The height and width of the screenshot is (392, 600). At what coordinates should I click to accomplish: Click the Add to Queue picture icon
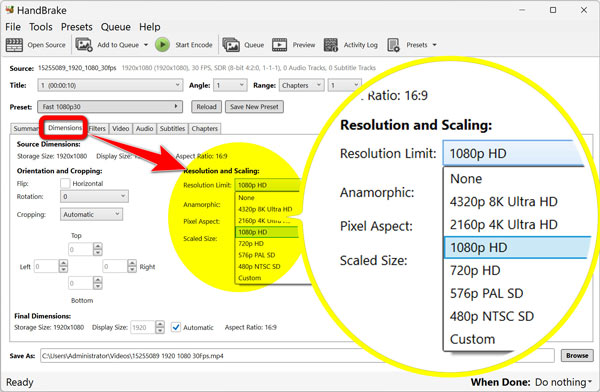tap(83, 45)
